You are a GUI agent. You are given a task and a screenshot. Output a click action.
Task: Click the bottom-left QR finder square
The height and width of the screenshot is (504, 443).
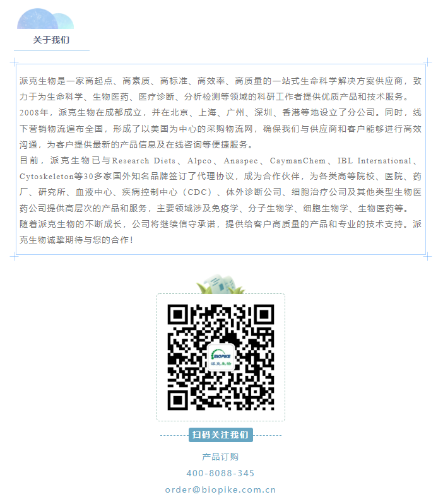(x=177, y=400)
